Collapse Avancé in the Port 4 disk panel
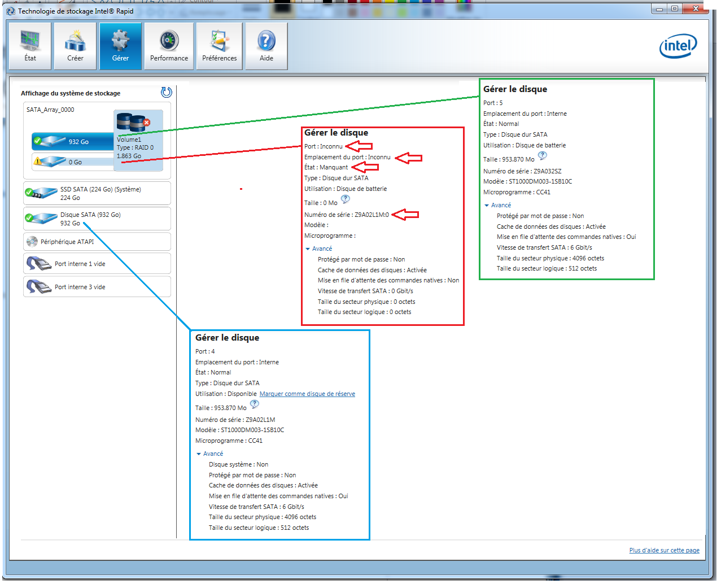Image resolution: width=721 pixels, height=588 pixels. [209, 454]
